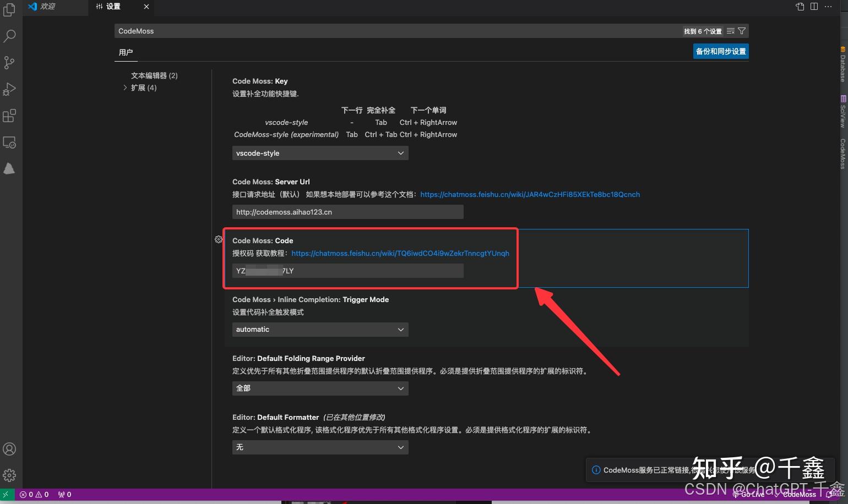Open Run and Debug panel
Viewport: 848px width, 504px height.
pyautogui.click(x=9, y=89)
